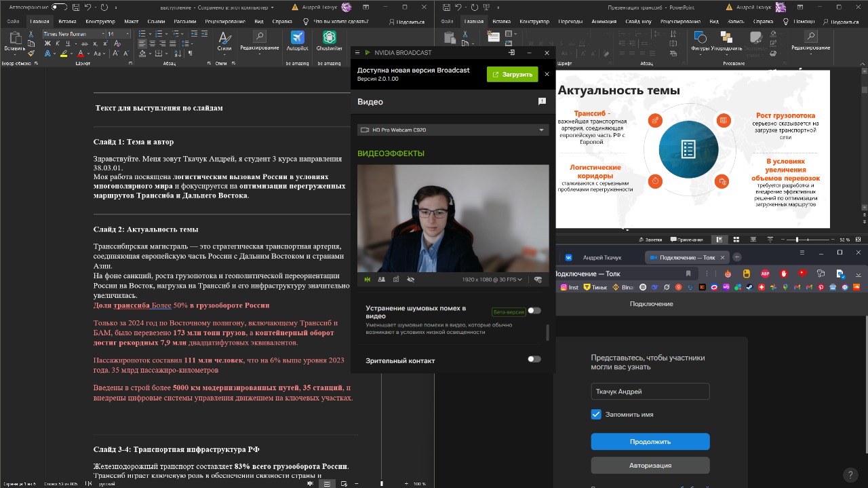The image size is (868, 488).
Task: Turn on the Зрительный контакт toggle
Action: point(534,359)
